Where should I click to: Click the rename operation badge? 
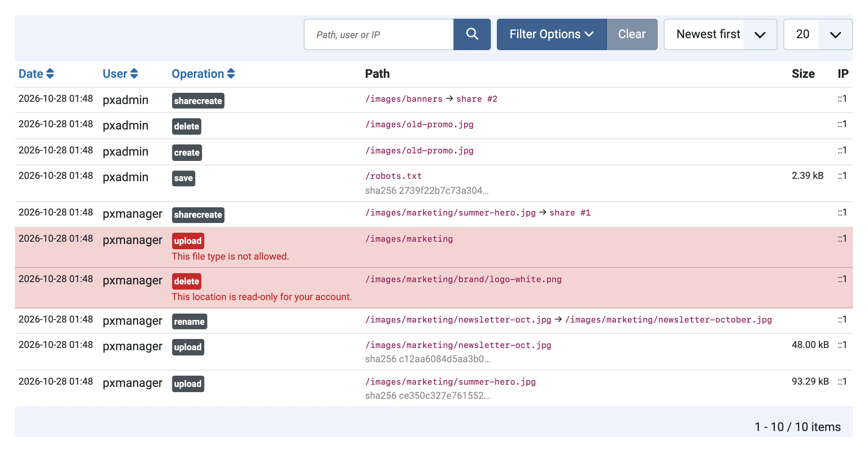click(x=189, y=321)
